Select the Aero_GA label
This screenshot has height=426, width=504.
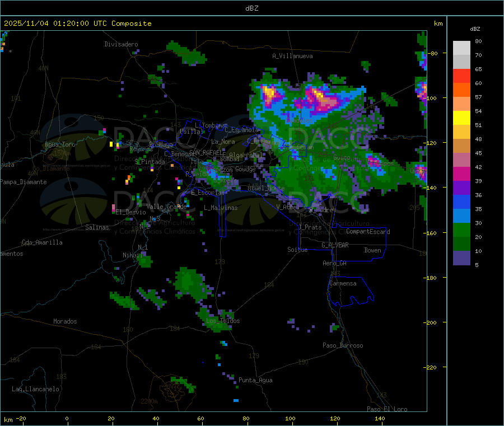point(335,263)
